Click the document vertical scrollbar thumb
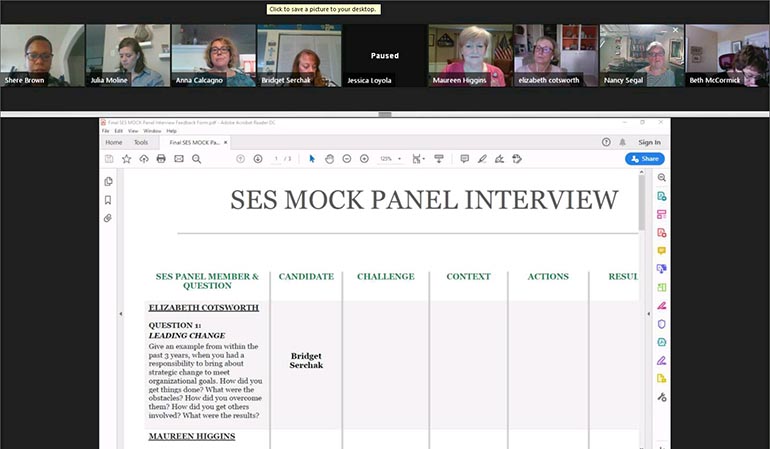 pos(641,203)
